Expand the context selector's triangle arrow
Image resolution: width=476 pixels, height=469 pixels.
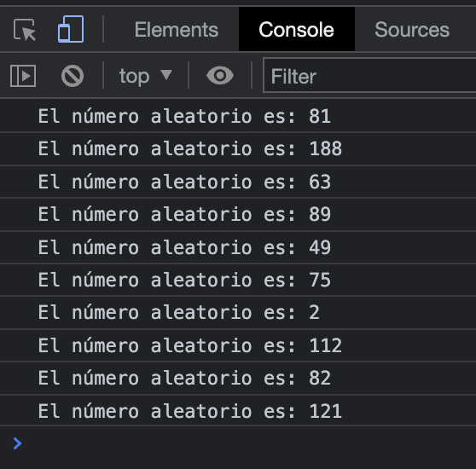point(166,75)
